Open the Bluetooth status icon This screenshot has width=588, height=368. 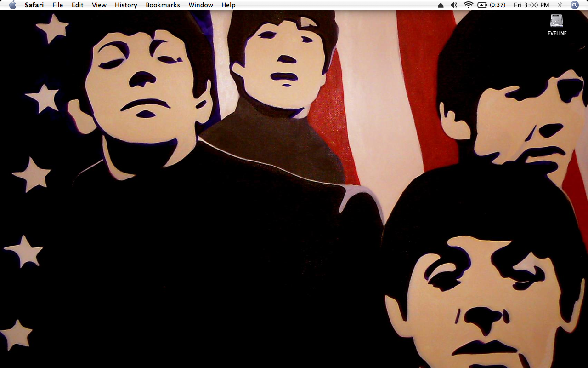click(560, 5)
